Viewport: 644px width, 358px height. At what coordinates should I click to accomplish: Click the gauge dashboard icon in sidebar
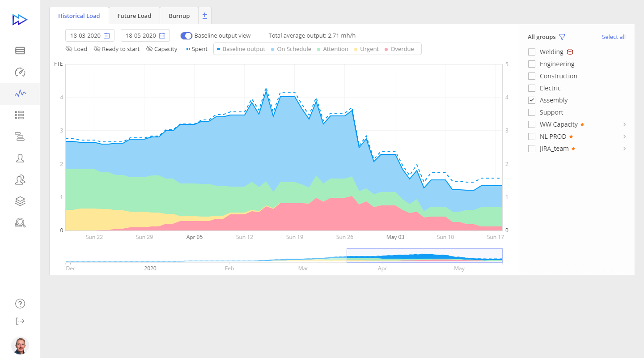tap(20, 72)
